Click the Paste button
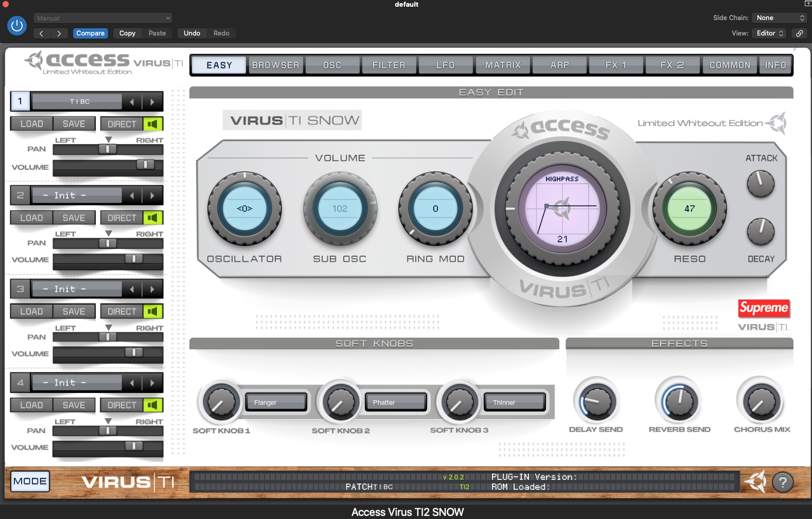The width and height of the screenshot is (812, 519). (157, 33)
